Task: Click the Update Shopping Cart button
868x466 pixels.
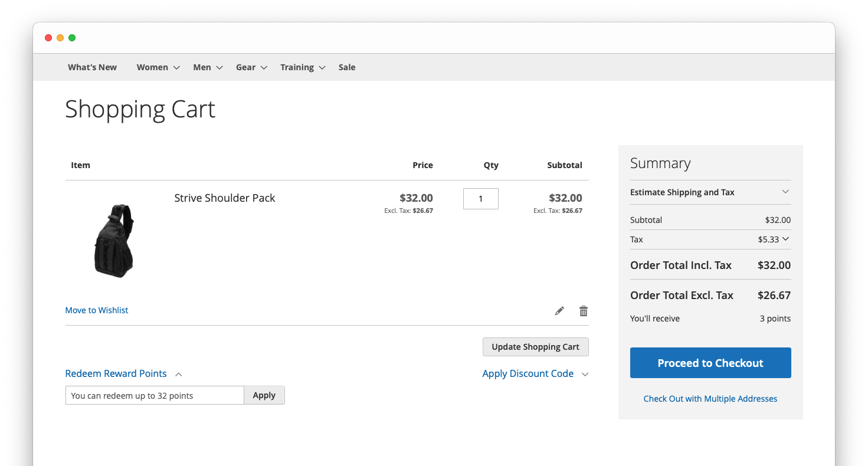Action: [x=535, y=347]
